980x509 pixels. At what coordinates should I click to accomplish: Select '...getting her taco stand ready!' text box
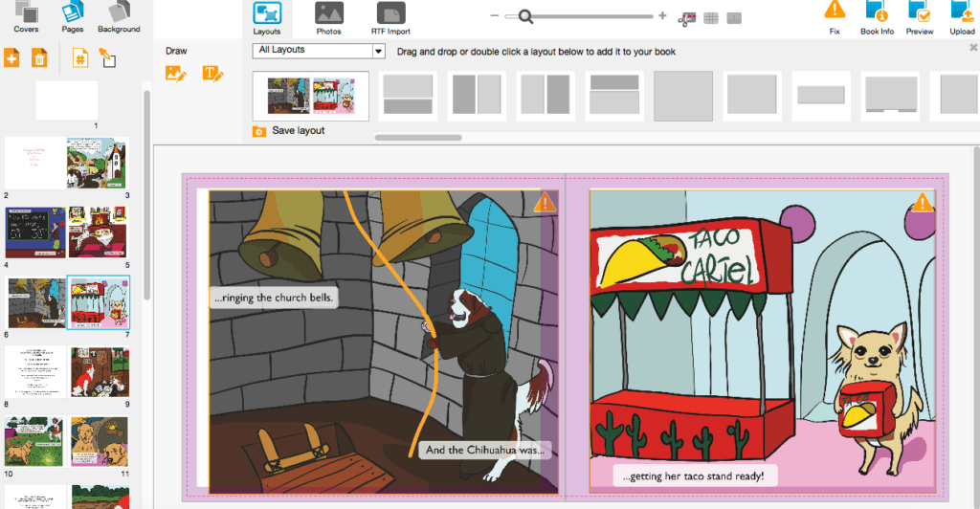[696, 476]
